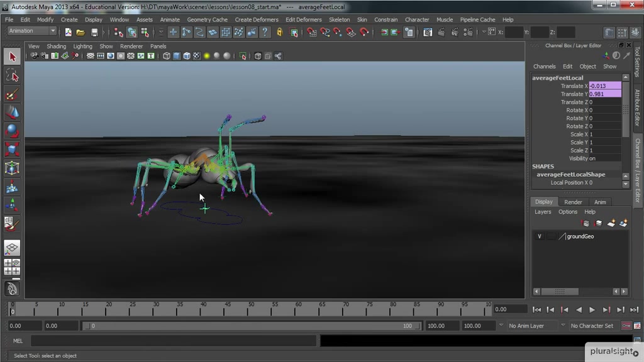Open animation preferences icon near Character Set
The height and width of the screenshot is (362, 644).
point(638,326)
